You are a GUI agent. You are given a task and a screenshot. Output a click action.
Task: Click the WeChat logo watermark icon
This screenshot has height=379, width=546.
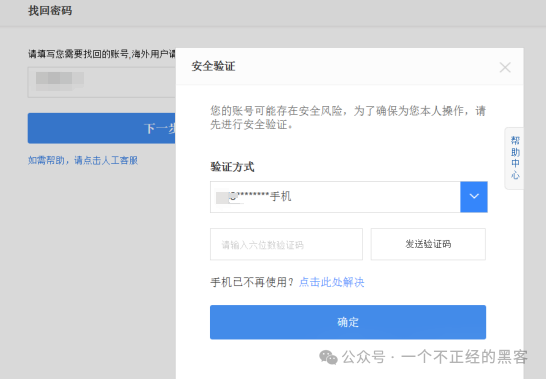tap(328, 357)
